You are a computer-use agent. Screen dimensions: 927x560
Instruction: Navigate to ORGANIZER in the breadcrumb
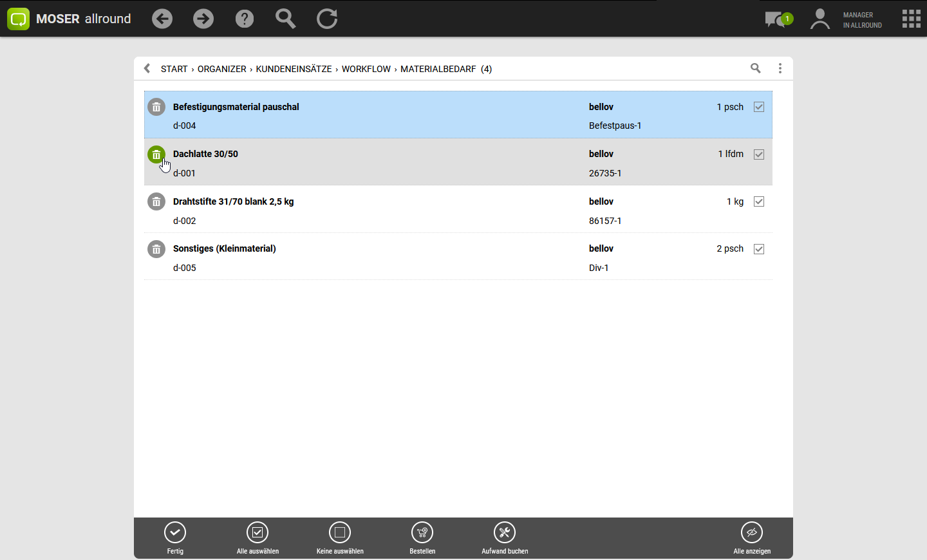coord(221,69)
